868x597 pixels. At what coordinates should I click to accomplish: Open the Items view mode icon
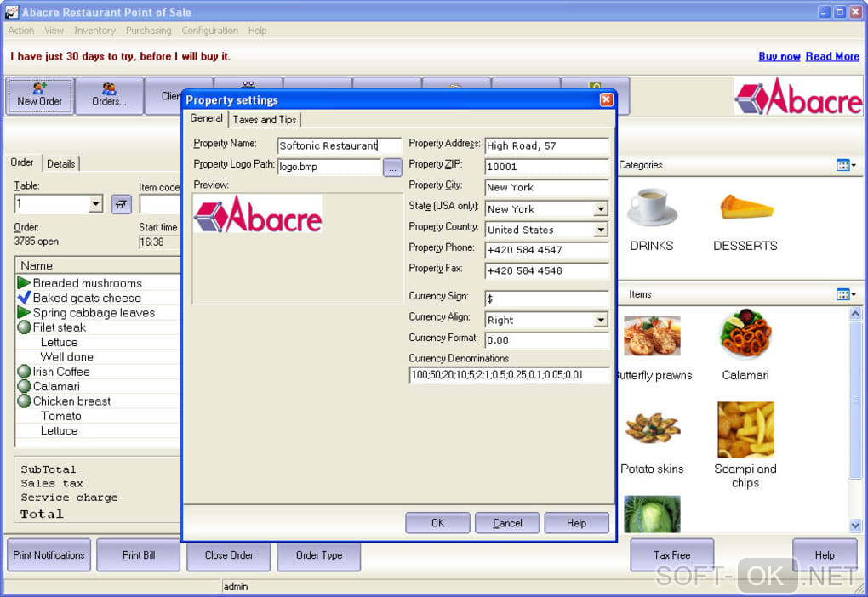845,294
